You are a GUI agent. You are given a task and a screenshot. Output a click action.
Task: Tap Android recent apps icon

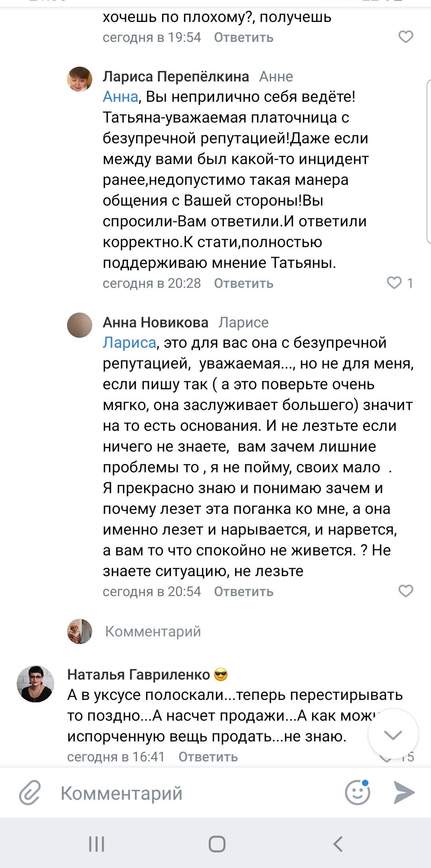(96, 844)
